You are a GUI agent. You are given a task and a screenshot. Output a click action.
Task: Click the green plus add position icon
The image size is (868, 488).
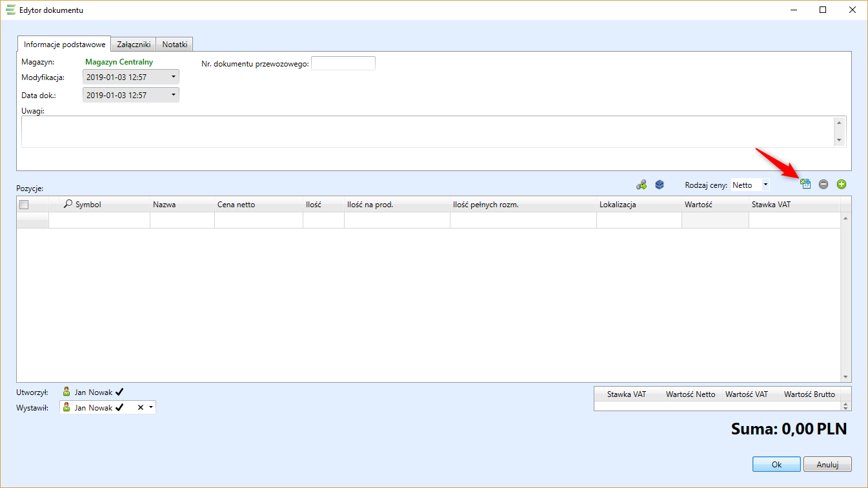(x=842, y=185)
